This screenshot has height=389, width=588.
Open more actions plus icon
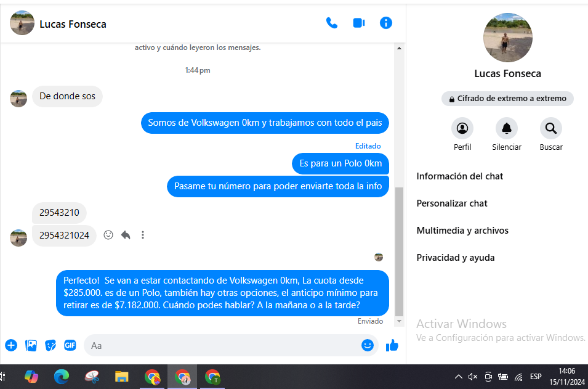coord(11,345)
